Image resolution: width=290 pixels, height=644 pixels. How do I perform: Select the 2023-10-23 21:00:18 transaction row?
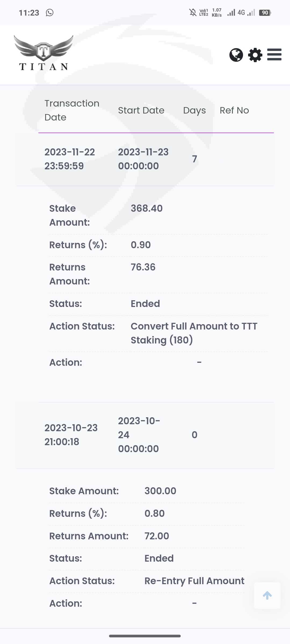[71, 435]
